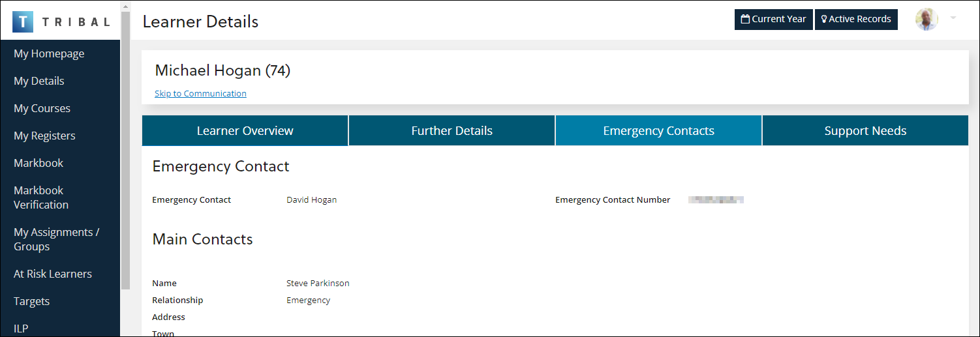Click the calendar icon on Current Year
The image size is (980, 337).
pyautogui.click(x=745, y=20)
